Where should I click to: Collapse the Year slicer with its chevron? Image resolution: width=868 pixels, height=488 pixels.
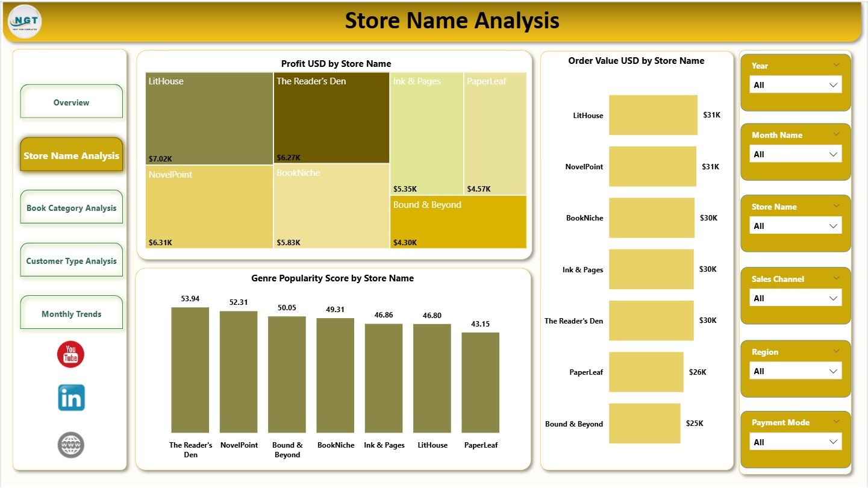(837, 64)
